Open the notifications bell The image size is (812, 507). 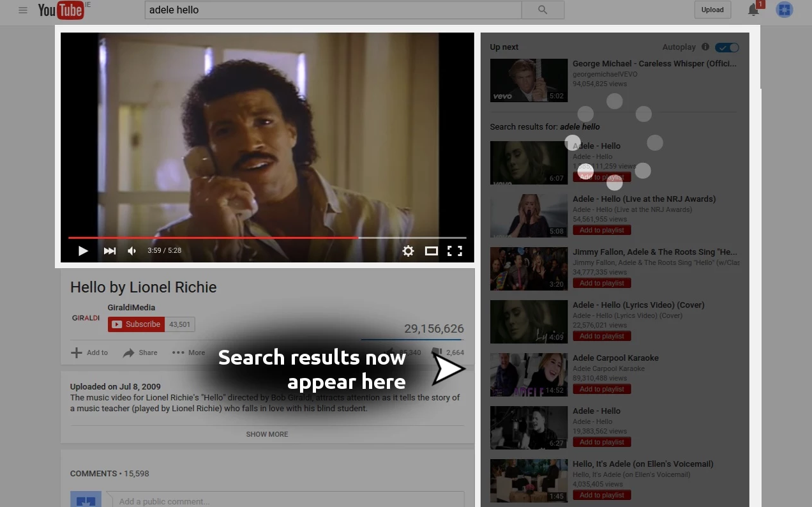753,10
